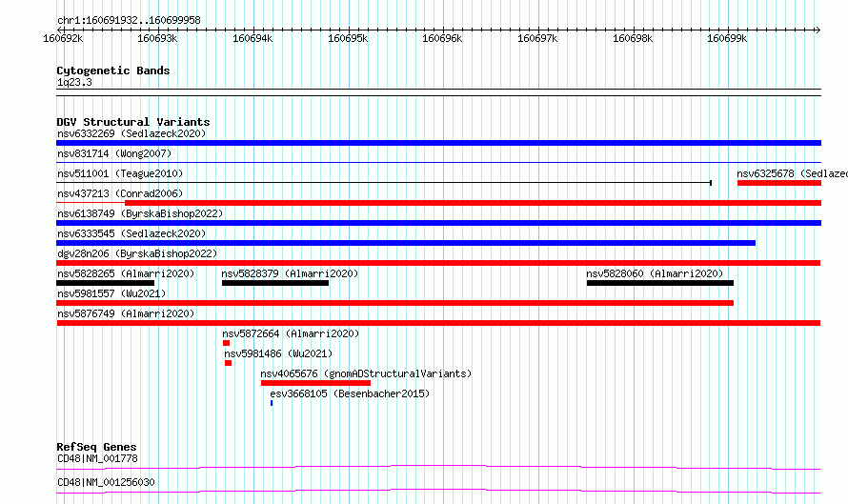This screenshot has width=848, height=504.
Task: Click the ruler's right arrowhead
Action: (818, 30)
